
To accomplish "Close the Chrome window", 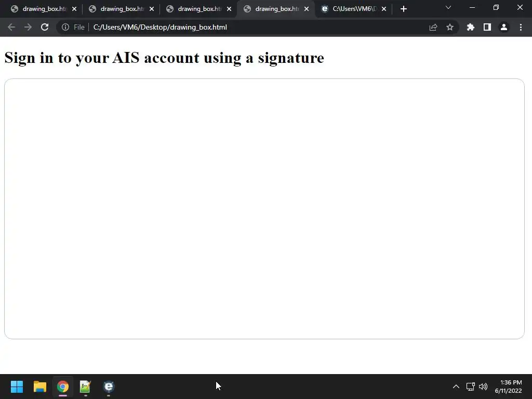I will [520, 7].
